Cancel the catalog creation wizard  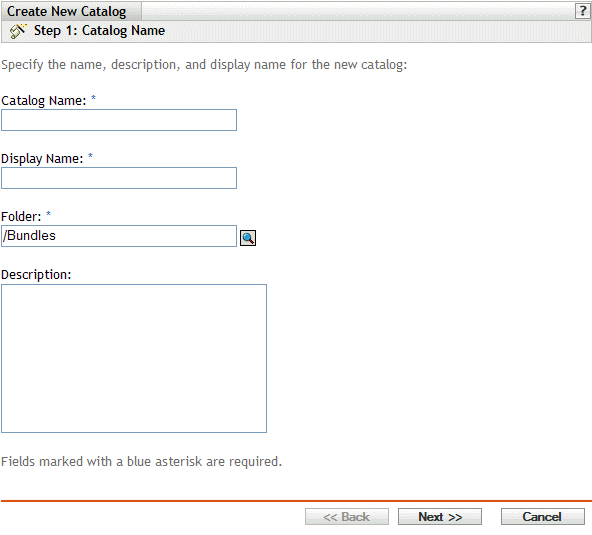click(543, 516)
